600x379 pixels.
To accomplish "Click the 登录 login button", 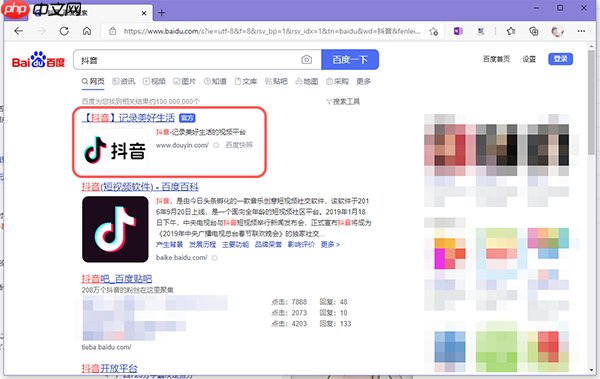I will (x=560, y=59).
